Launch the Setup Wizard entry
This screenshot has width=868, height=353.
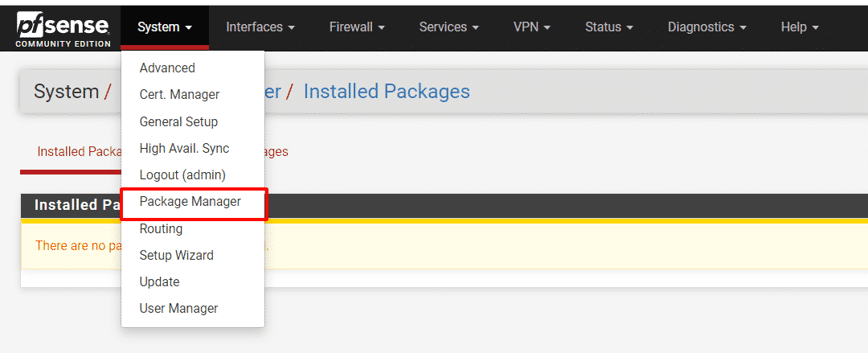176,256
